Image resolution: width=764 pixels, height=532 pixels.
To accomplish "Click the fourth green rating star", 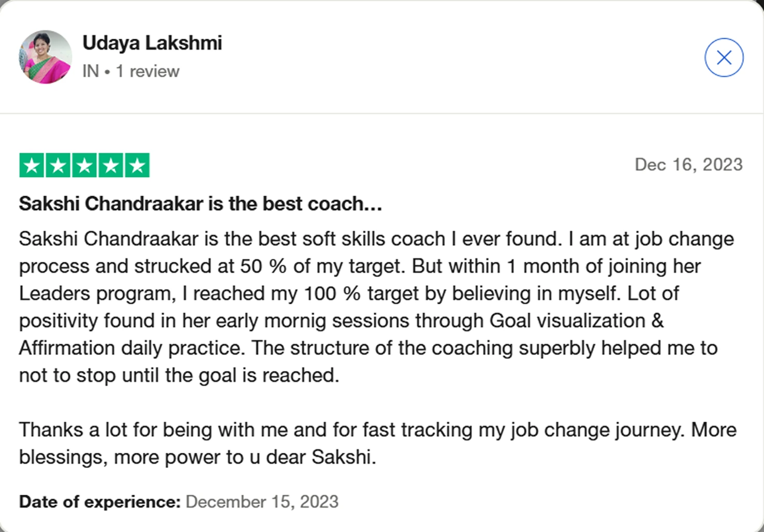I will pyautogui.click(x=111, y=166).
